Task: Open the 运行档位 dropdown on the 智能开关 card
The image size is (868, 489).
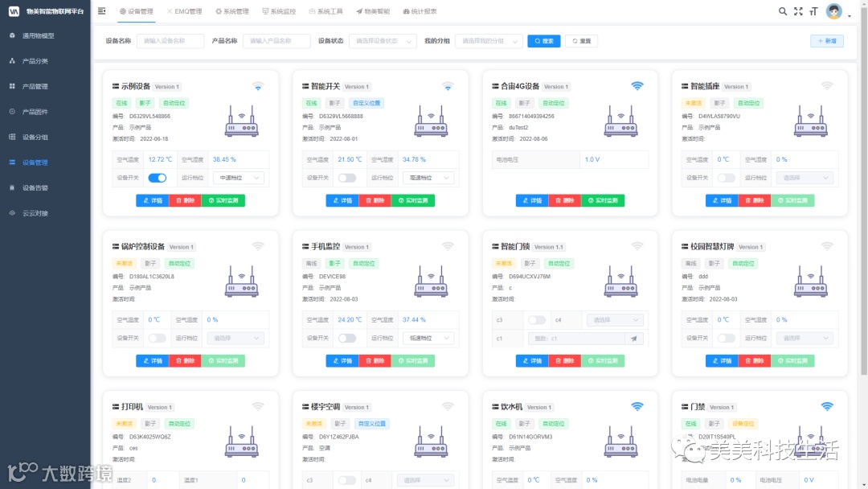Action: [428, 178]
